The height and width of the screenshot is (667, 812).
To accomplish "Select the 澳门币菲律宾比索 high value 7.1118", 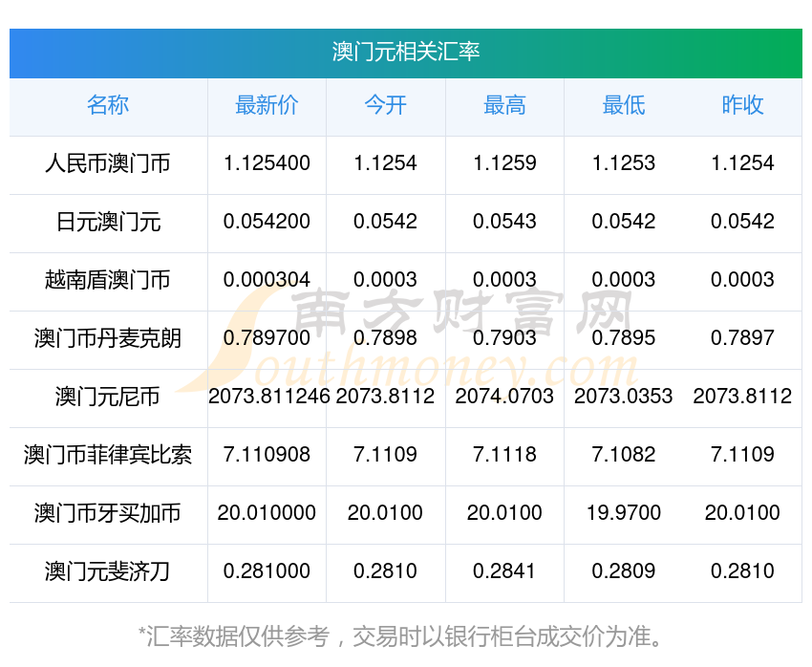I will [x=504, y=455].
